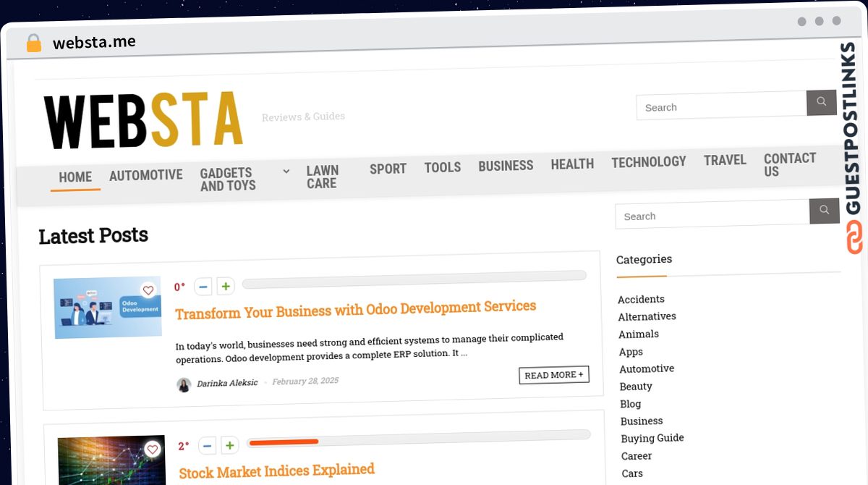Open the Tools menu item
This screenshot has width=868, height=485.
tap(442, 167)
